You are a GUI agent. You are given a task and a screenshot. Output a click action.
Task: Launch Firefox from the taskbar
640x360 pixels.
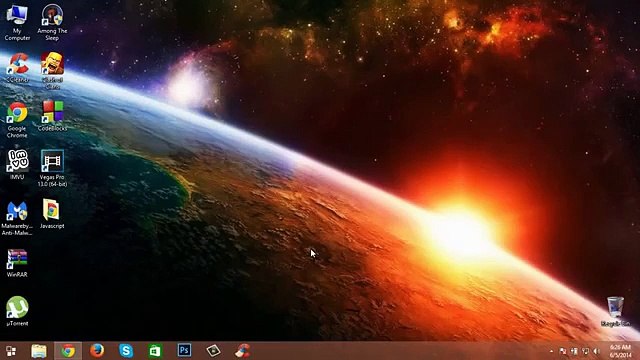coord(97,351)
